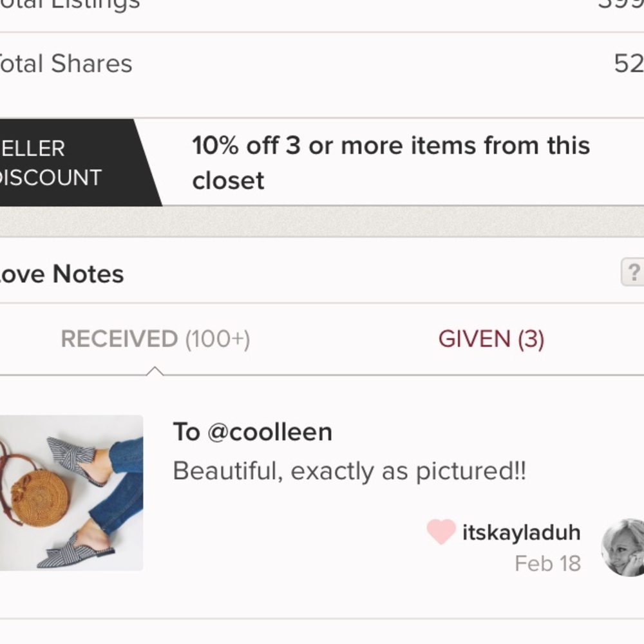The height and width of the screenshot is (644, 644).
Task: Switch to the Given (3) tab
Action: 491,339
